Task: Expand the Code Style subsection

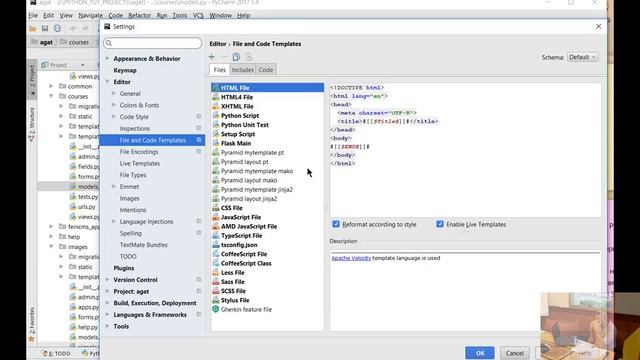Action: [x=114, y=117]
